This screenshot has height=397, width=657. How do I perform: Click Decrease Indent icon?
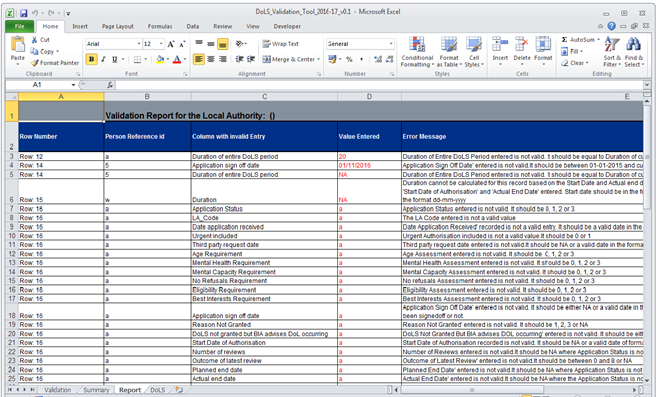pyautogui.click(x=239, y=59)
